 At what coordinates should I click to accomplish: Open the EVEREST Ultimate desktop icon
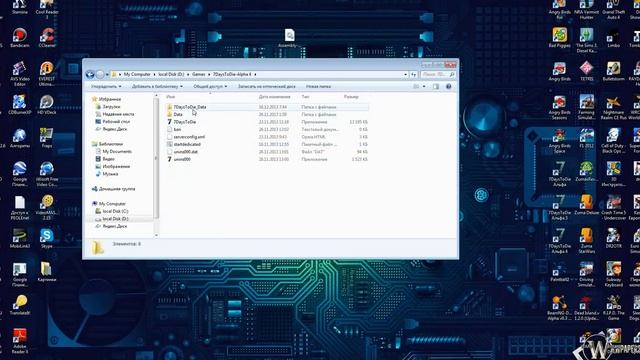(47, 74)
